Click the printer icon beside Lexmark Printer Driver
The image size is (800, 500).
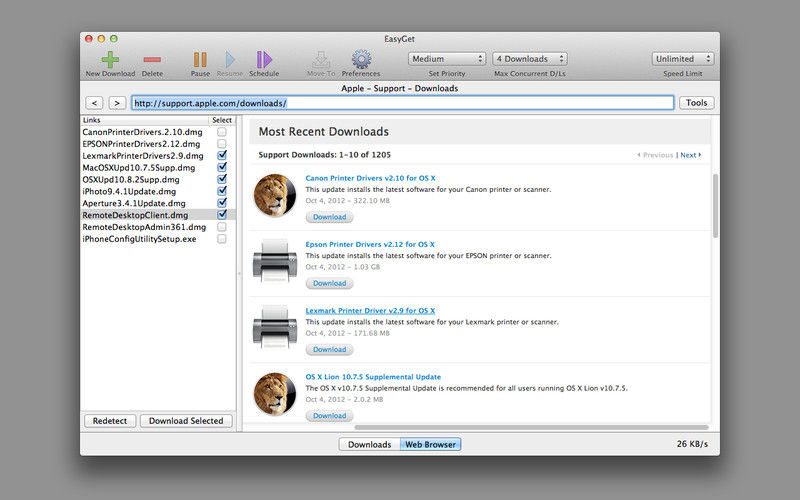pos(275,327)
